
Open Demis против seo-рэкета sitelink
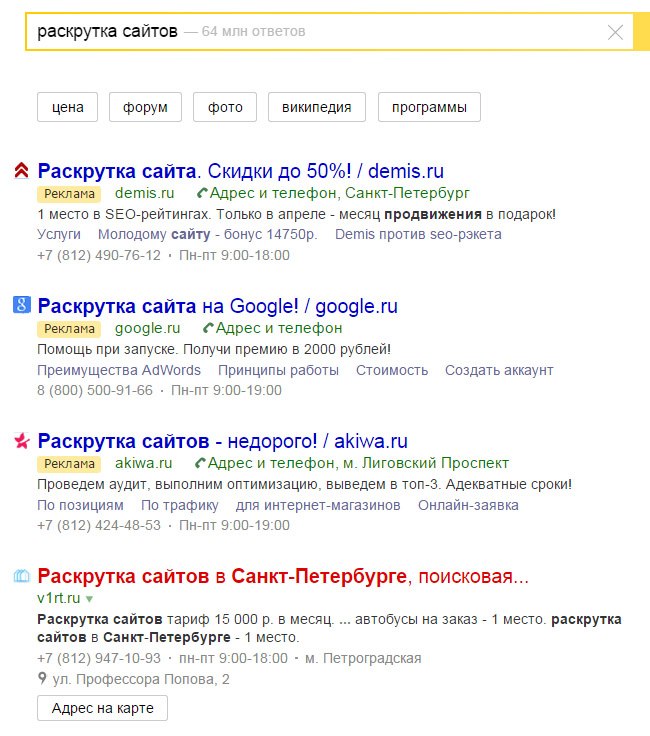coord(418,234)
